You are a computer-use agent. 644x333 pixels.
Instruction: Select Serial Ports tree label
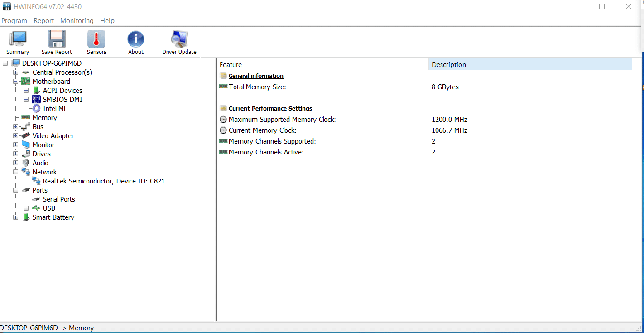pos(59,199)
